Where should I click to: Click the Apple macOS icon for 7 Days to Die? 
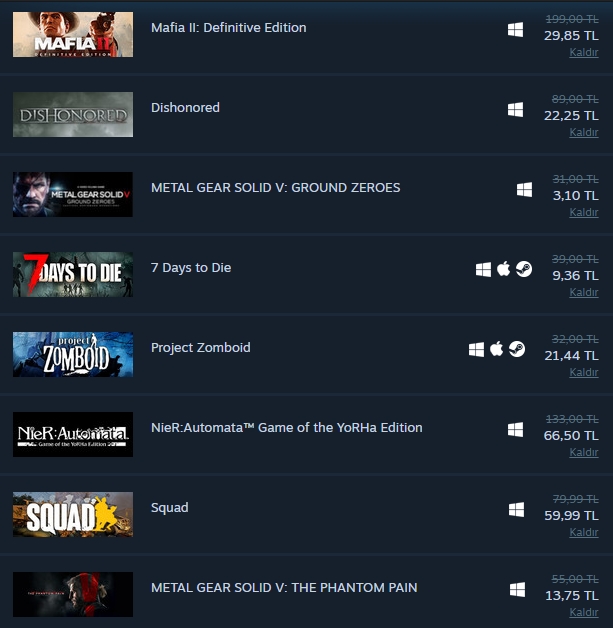503,269
